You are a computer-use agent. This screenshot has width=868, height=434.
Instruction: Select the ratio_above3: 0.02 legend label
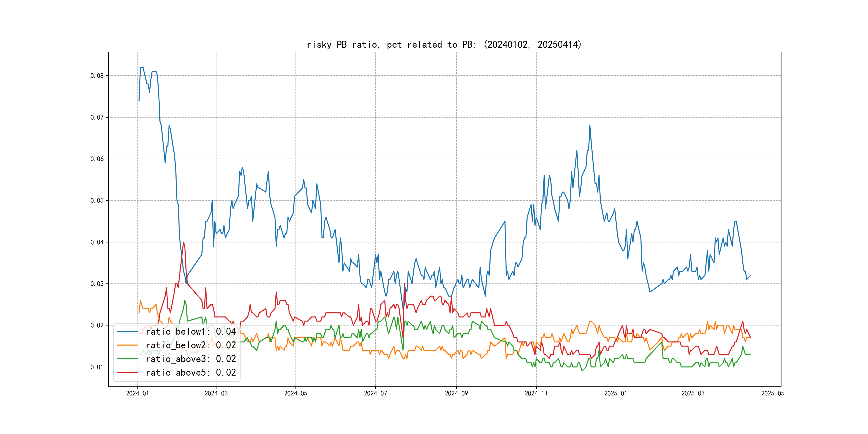pyautogui.click(x=191, y=359)
